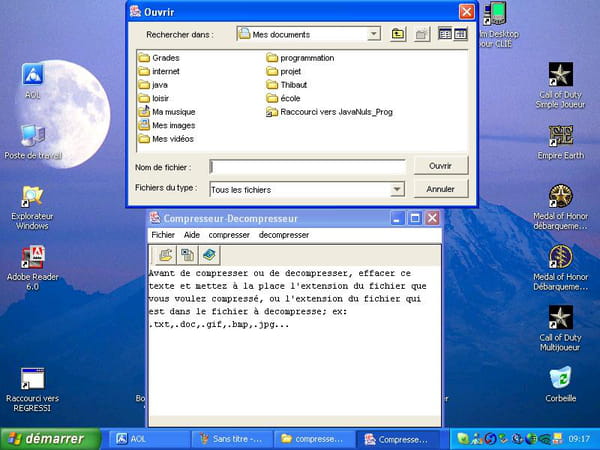Screen dimensions: 600x450
Task: Select the Raccourci vers JavaNuls_Prog item
Action: [x=329, y=112]
